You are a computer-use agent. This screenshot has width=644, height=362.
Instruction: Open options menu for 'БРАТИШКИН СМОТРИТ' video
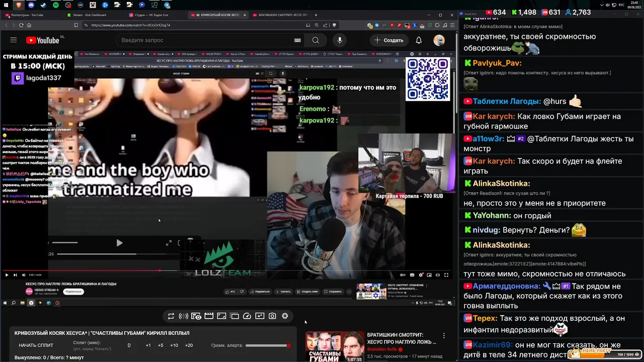point(444,335)
